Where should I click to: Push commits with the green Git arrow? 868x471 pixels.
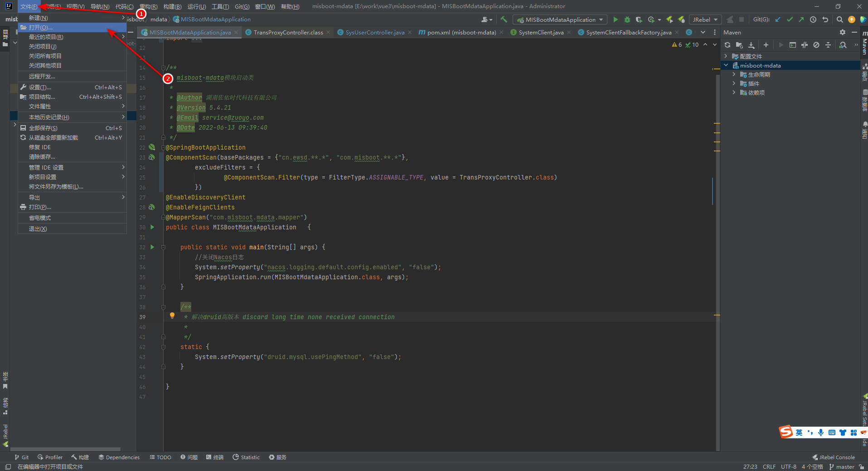801,19
